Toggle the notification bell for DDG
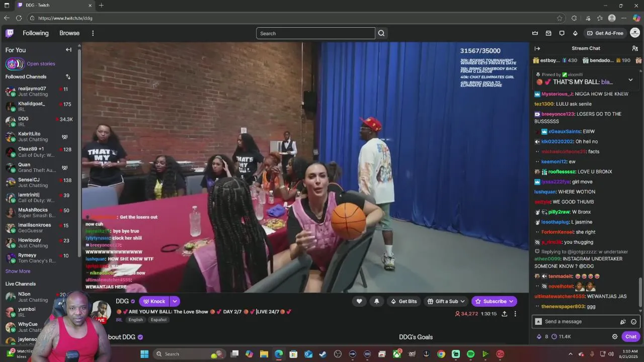This screenshot has width=644, height=362. (x=376, y=301)
